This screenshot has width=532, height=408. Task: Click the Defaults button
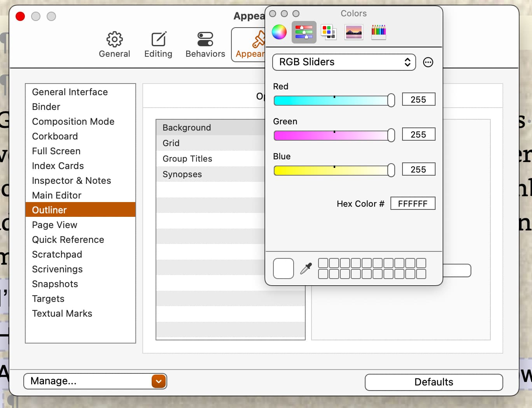[x=434, y=382]
